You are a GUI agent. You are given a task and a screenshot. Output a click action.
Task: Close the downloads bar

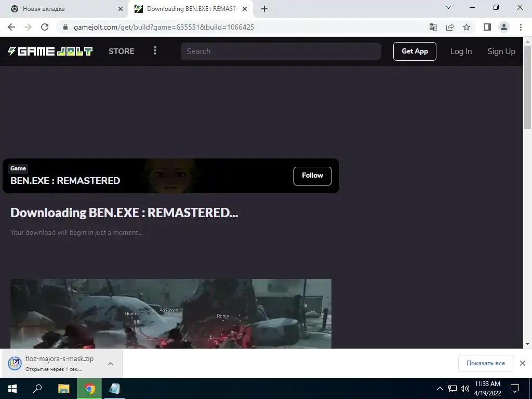pos(523,363)
